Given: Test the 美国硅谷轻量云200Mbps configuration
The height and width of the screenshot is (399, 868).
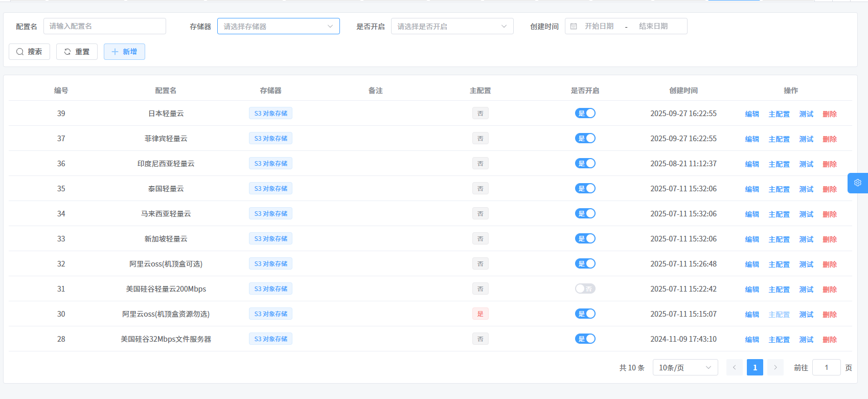Looking at the screenshot, I should click(x=806, y=290).
